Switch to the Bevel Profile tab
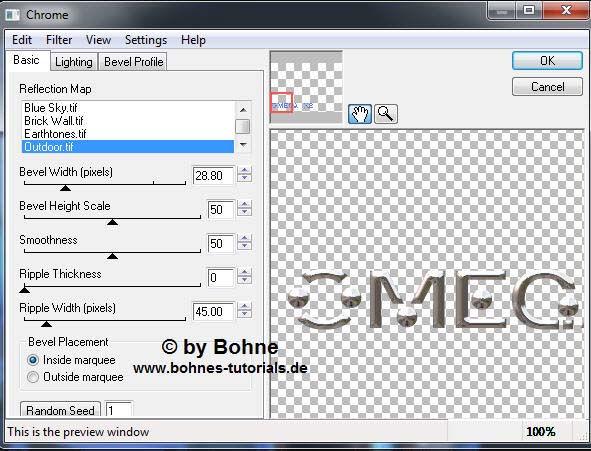Viewport: 591px width, 451px height. (x=133, y=62)
